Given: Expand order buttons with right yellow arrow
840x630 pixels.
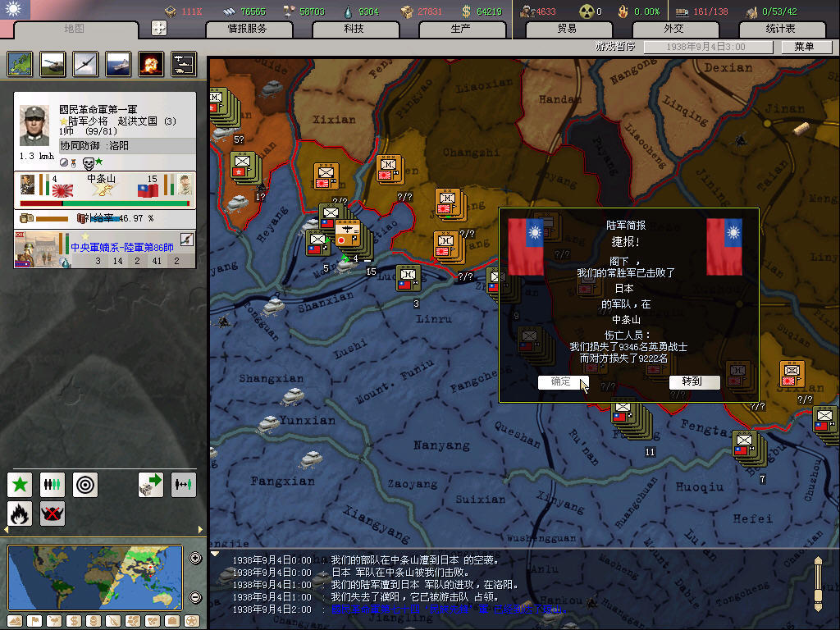Looking at the screenshot, I should 201,531.
